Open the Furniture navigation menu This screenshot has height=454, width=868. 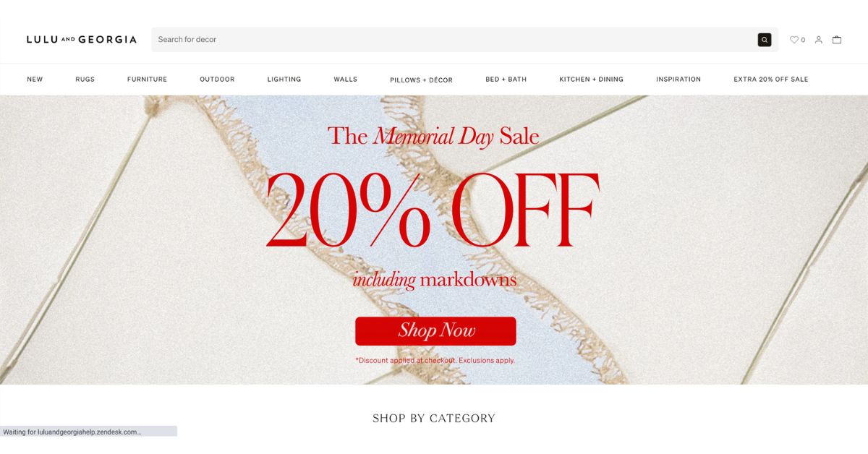click(x=147, y=80)
